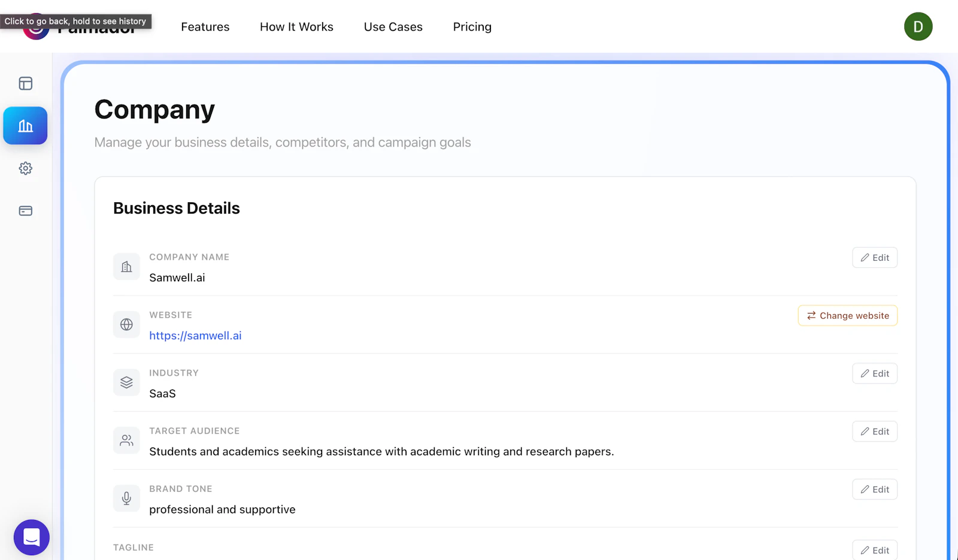
Task: Open How It Works page
Action: coord(296,27)
